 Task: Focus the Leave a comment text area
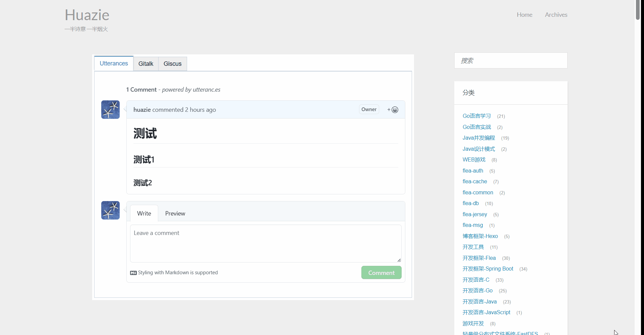pos(266,243)
